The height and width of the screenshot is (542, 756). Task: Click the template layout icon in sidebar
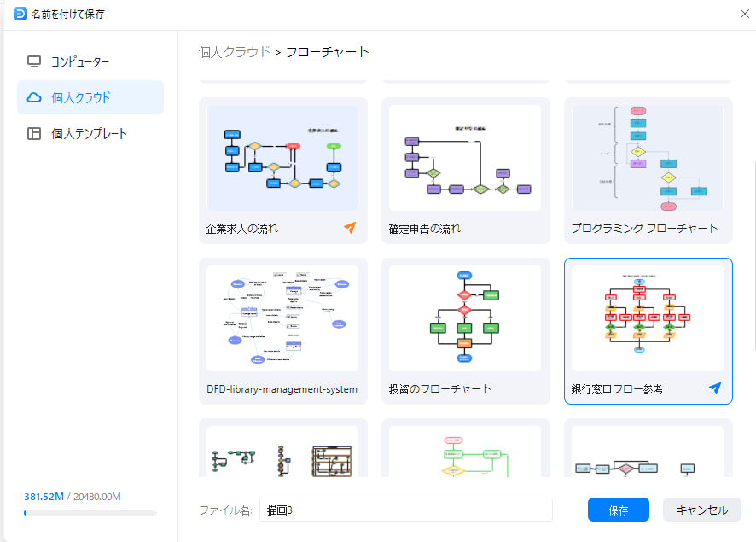(34, 133)
